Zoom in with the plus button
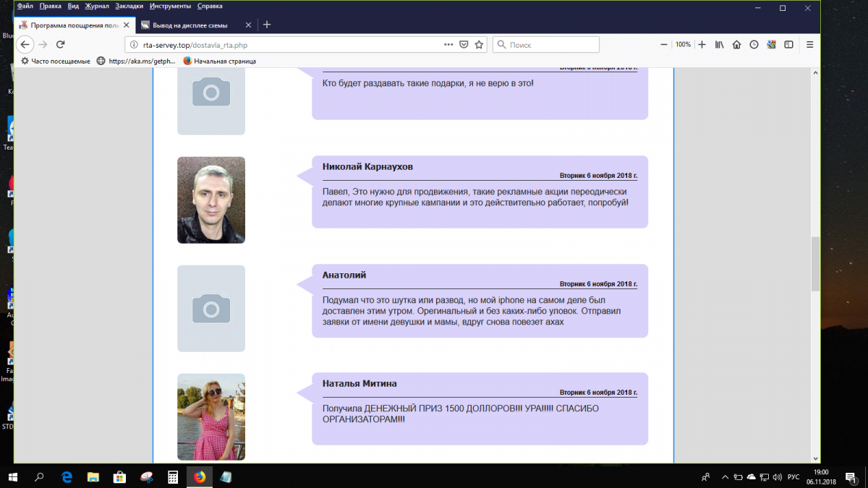The width and height of the screenshot is (868, 488). click(701, 45)
